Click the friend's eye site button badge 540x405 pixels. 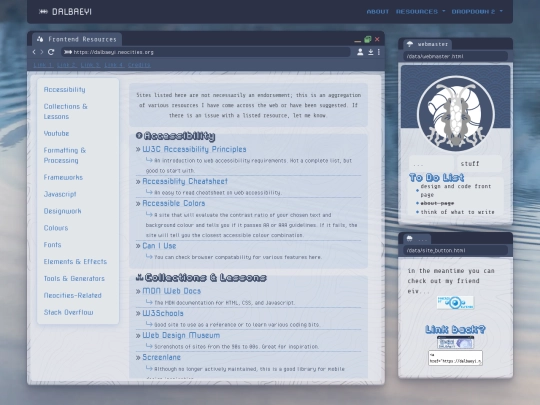455,302
